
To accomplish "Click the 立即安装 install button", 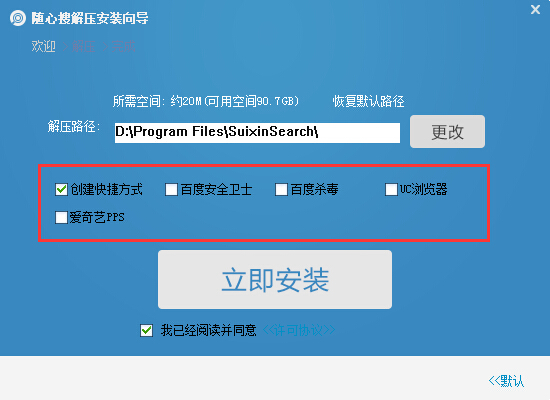I will (x=275, y=280).
